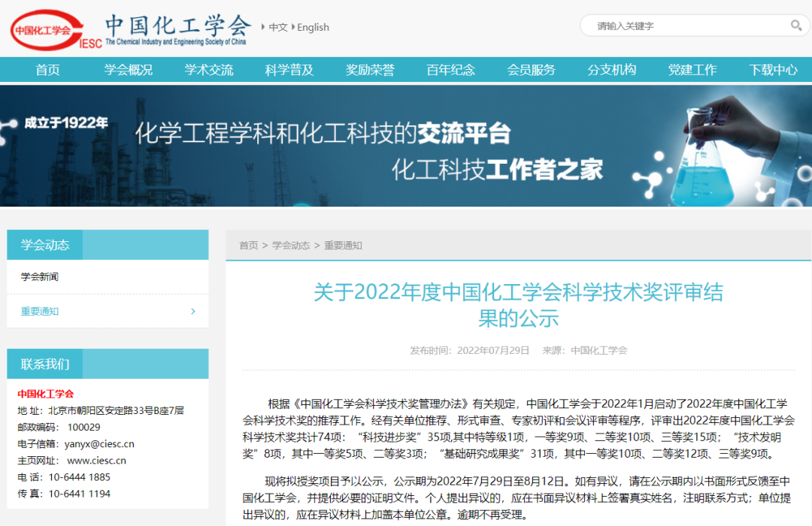Viewport: 812px width, 526px height.
Task: Open the 学会概况 menu item
Action: point(128,70)
